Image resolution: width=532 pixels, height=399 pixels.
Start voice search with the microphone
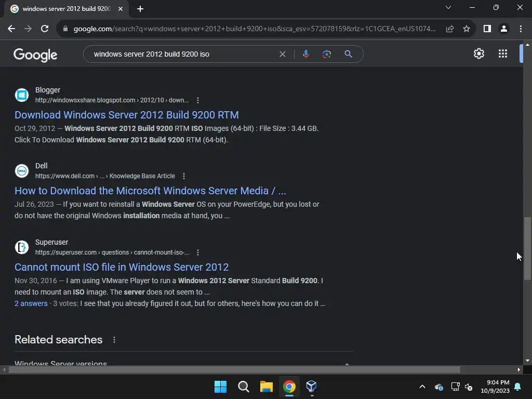click(x=305, y=54)
